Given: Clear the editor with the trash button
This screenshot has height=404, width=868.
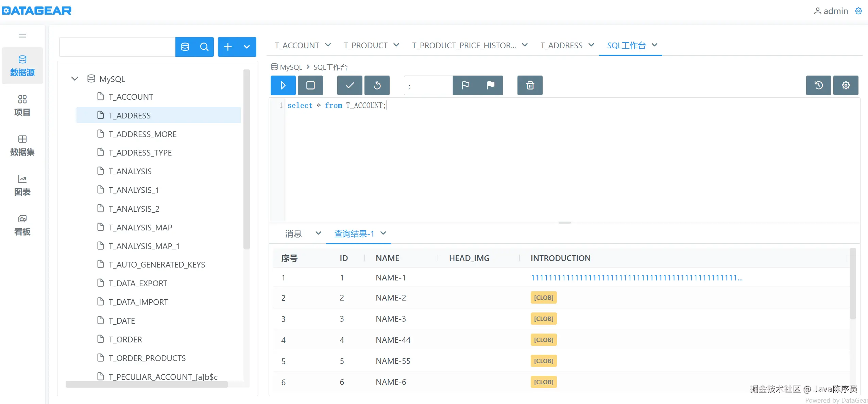Looking at the screenshot, I should tap(530, 85).
